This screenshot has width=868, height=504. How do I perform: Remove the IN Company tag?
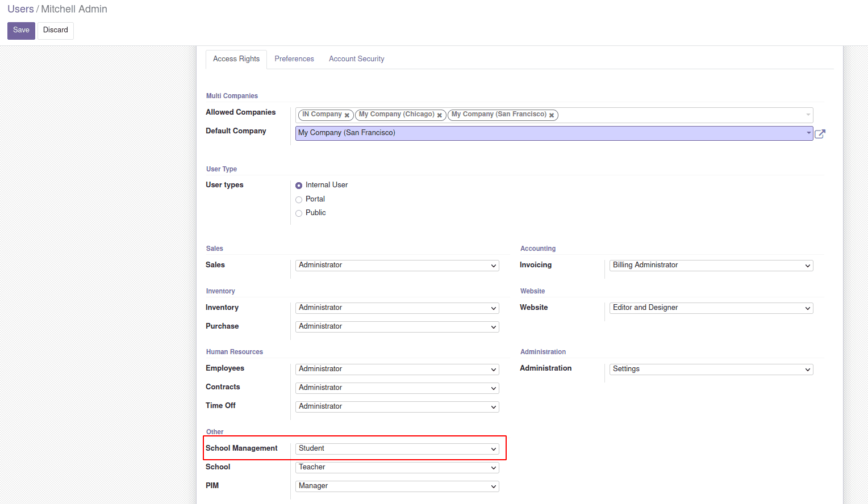[347, 115]
